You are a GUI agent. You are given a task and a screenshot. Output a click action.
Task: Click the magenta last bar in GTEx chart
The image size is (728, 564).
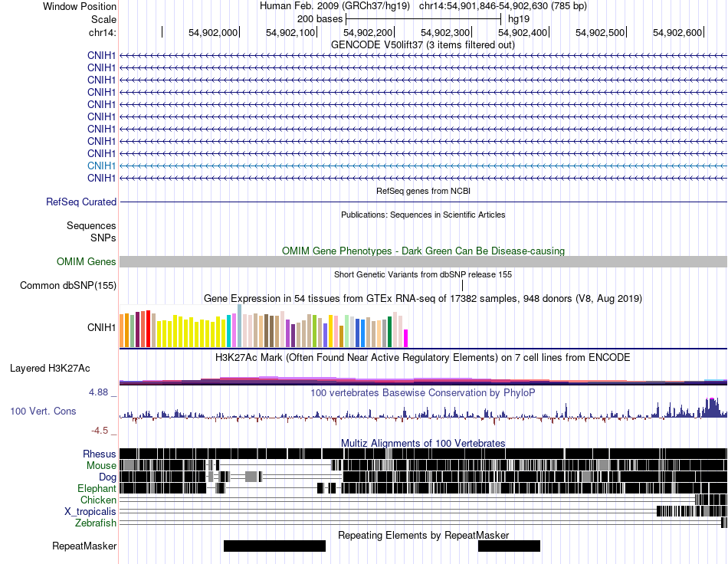coord(406,339)
